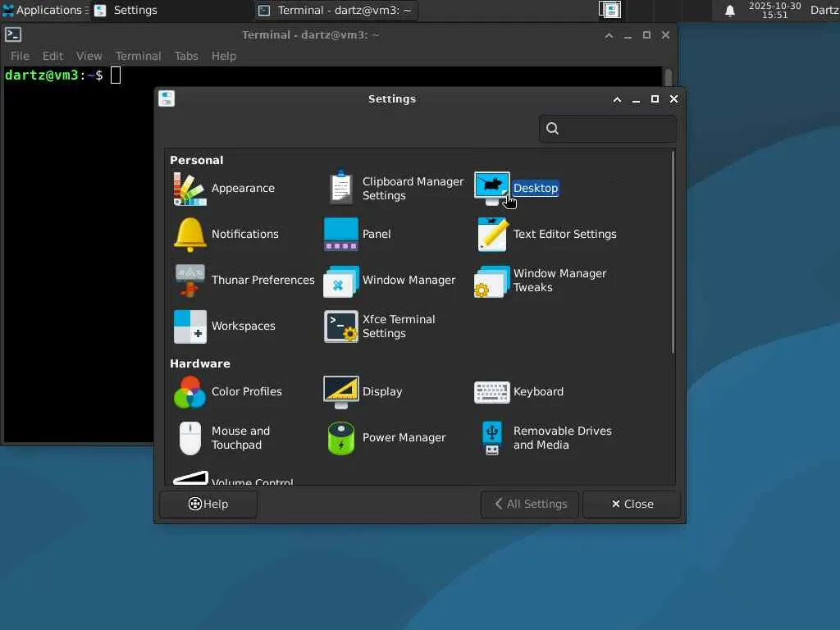Open the Applications menu
Screen dimensions: 840x630
(x=44, y=10)
